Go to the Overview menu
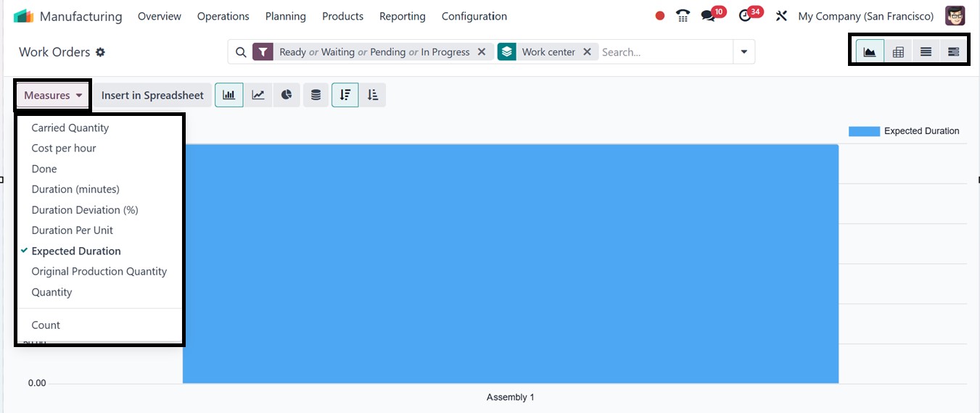 tap(159, 16)
